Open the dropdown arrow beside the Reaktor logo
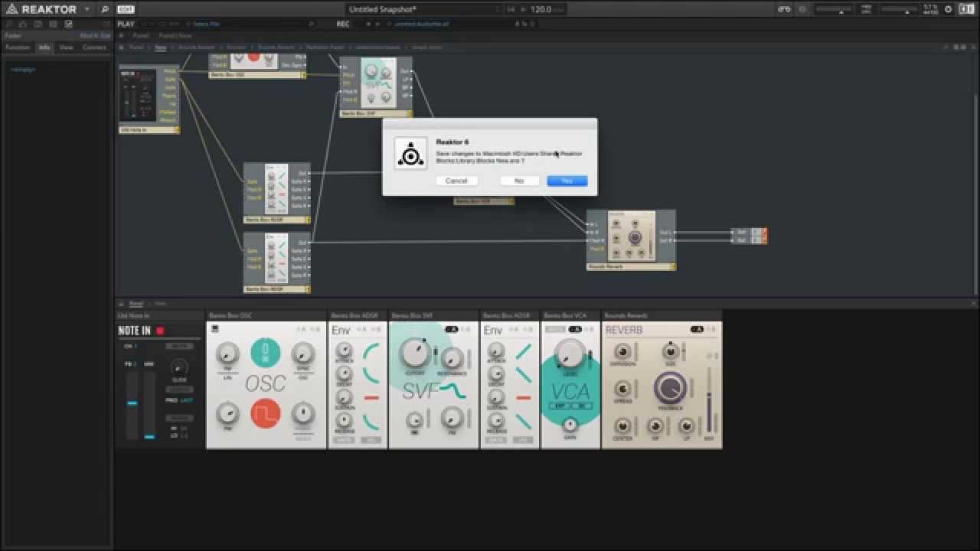 click(x=87, y=9)
